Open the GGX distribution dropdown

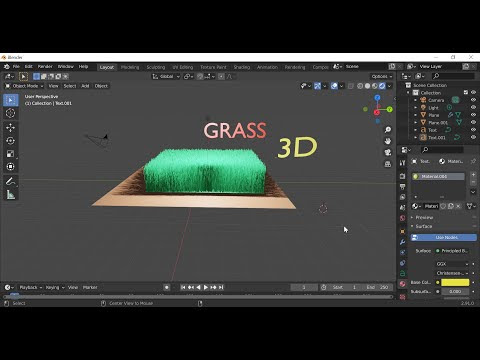[x=452, y=264]
